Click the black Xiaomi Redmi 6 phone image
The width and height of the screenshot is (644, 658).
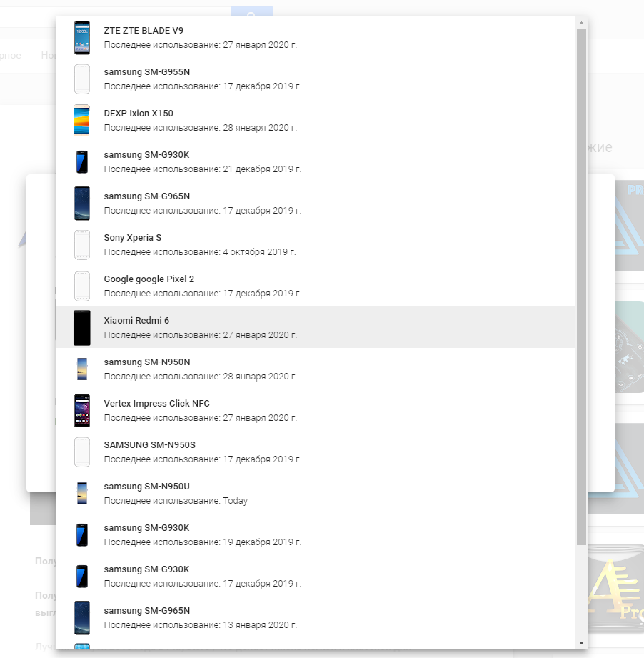pos(82,328)
